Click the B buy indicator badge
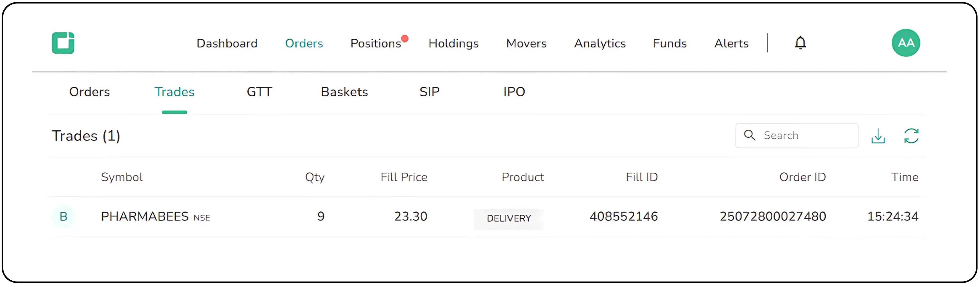The image size is (980, 287). [x=64, y=216]
